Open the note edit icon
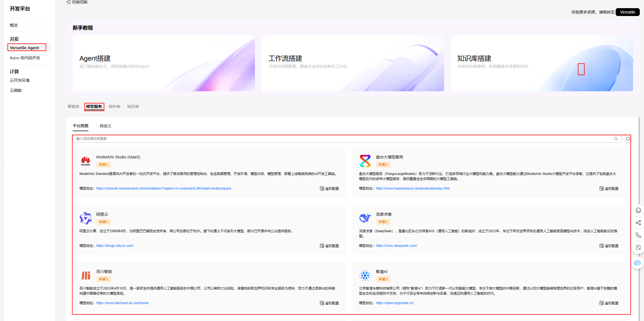This screenshot has height=321, width=644. click(638, 247)
